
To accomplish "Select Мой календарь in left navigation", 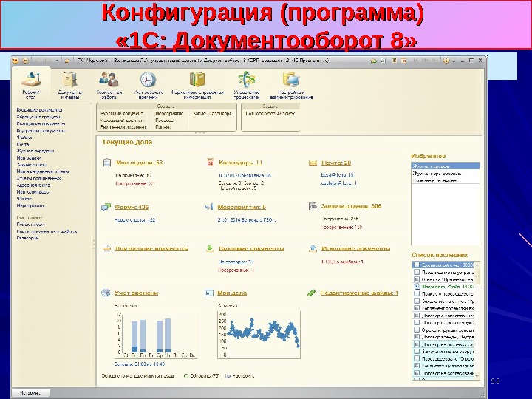I will pyautogui.click(x=33, y=192).
